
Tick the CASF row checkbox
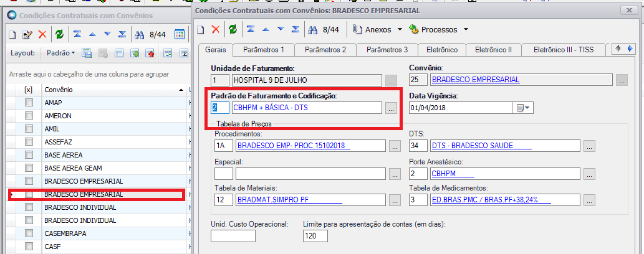coord(29,247)
